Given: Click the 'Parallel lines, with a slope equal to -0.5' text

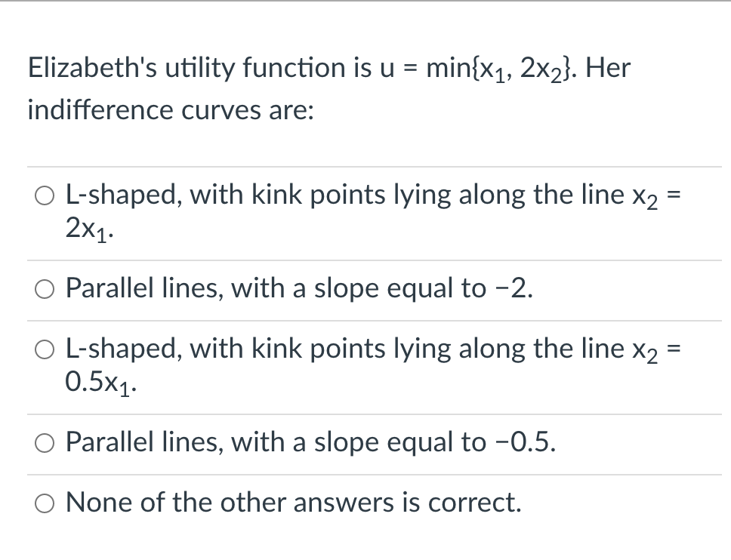Looking at the screenshot, I should [x=311, y=443].
